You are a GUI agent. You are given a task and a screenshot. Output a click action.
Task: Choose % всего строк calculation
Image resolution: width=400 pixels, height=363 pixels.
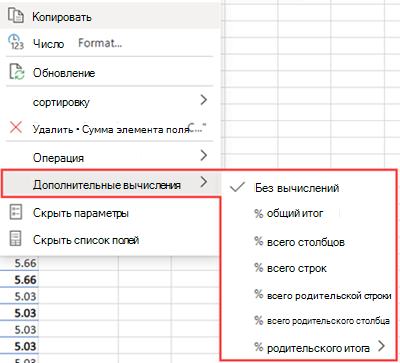(309, 268)
